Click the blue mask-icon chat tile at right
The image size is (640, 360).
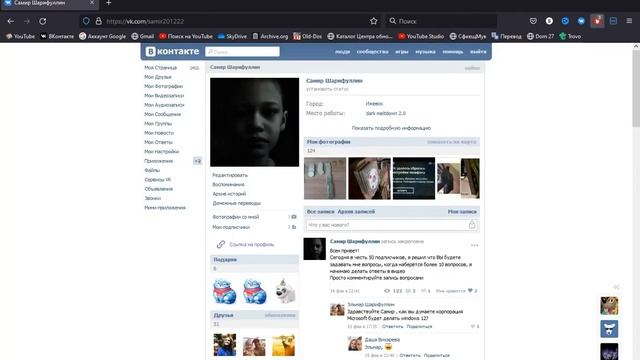click(x=609, y=329)
